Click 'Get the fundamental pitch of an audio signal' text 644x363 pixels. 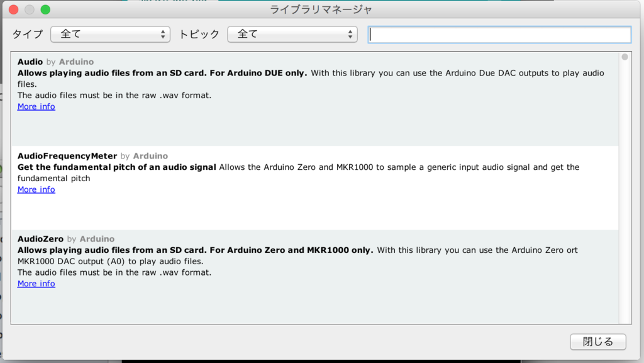coord(116,167)
